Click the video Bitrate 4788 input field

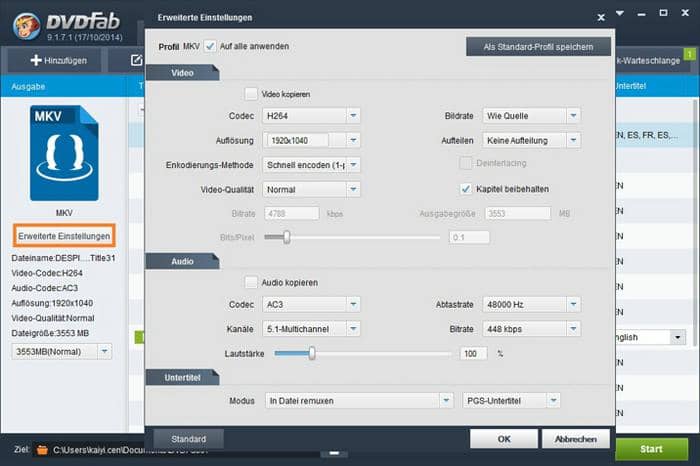coord(292,213)
